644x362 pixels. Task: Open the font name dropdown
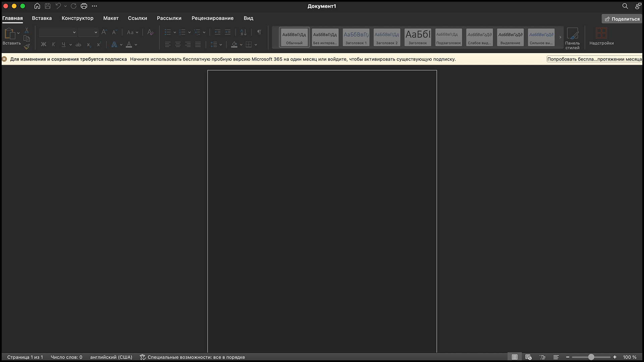pos(74,32)
